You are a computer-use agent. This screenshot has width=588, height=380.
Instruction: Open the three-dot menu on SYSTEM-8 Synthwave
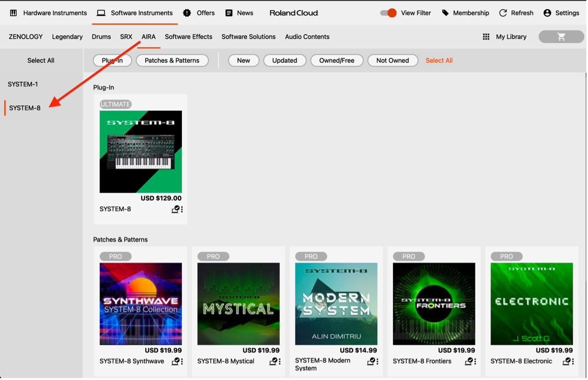pos(181,361)
